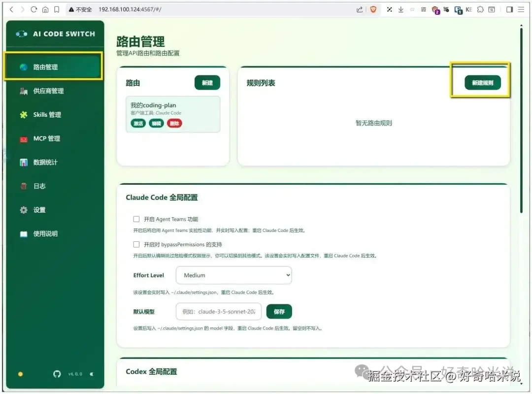Click the KE extension icon
This screenshot has height=394, width=532.
(469, 9)
